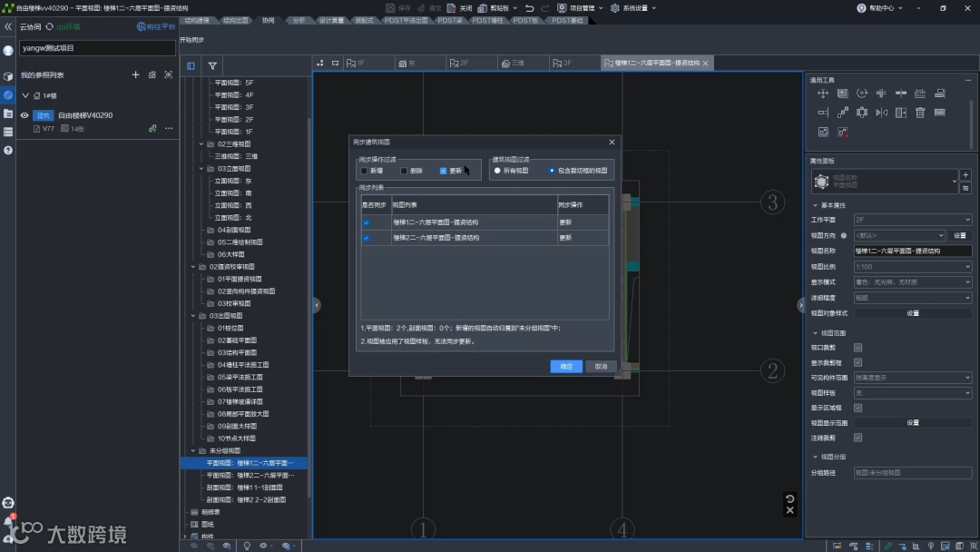
Task: Click the 视图名称 input field
Action: tap(913, 251)
